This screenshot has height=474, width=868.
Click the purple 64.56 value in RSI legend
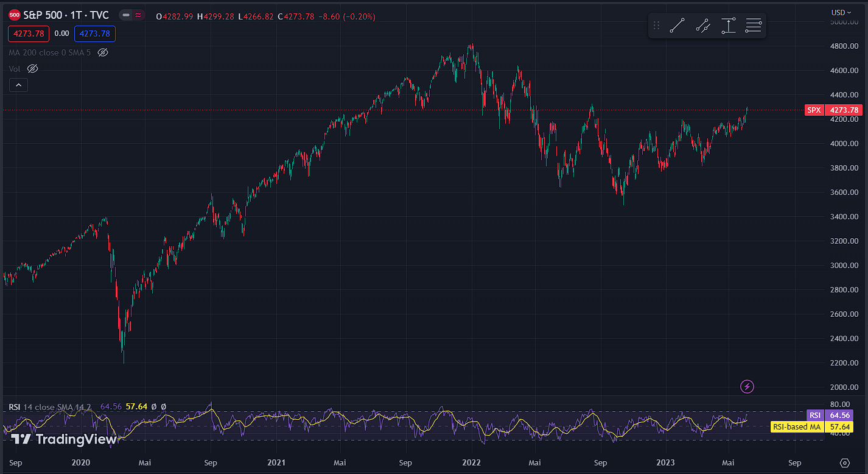111,406
